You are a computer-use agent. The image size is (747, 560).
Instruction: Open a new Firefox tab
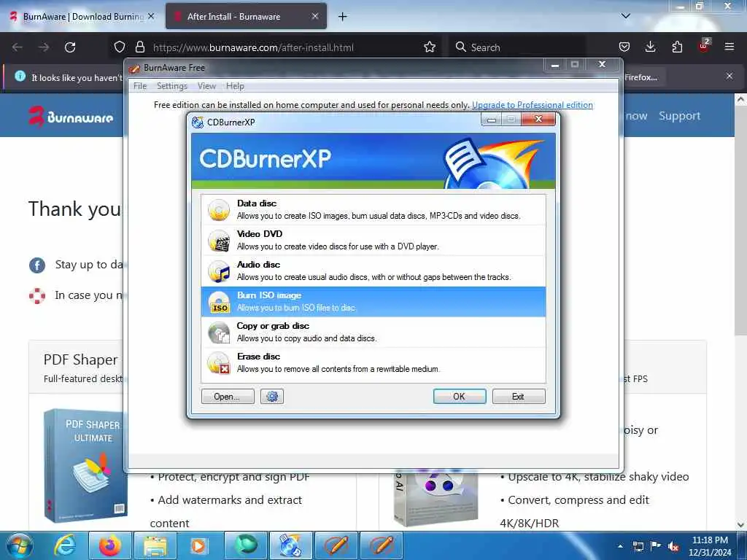[x=342, y=17]
